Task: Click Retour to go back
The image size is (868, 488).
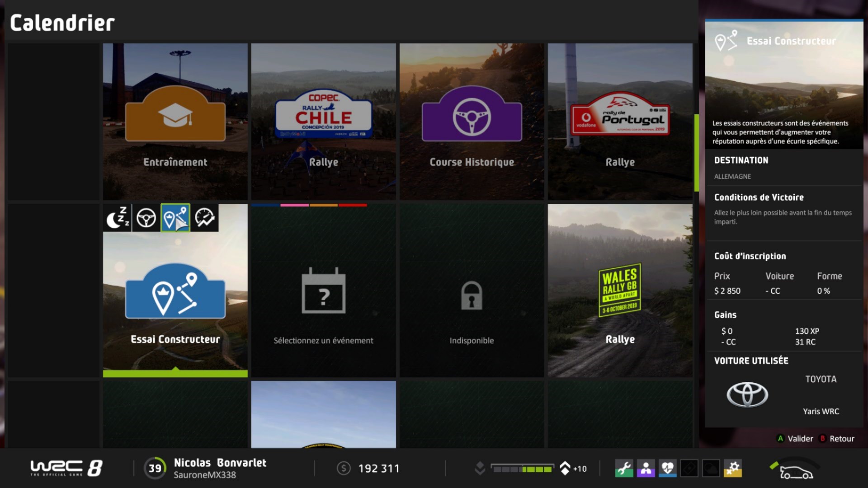Action: [842, 438]
